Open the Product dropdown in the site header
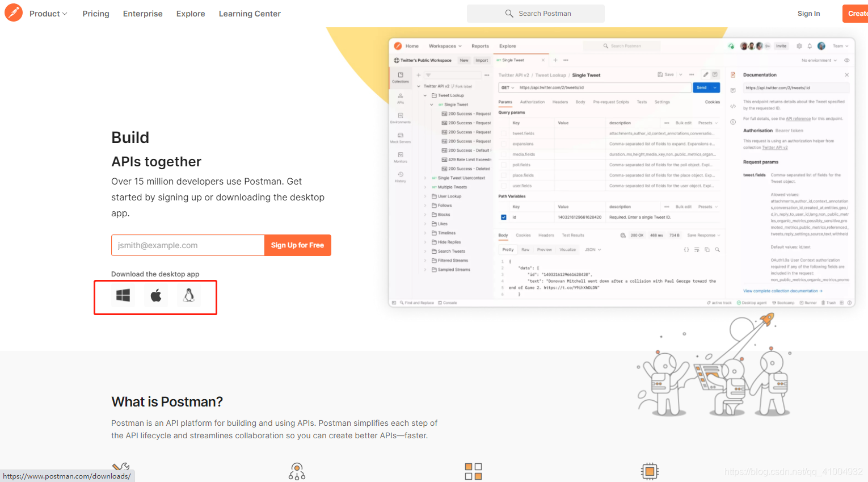This screenshot has height=482, width=868. point(48,14)
